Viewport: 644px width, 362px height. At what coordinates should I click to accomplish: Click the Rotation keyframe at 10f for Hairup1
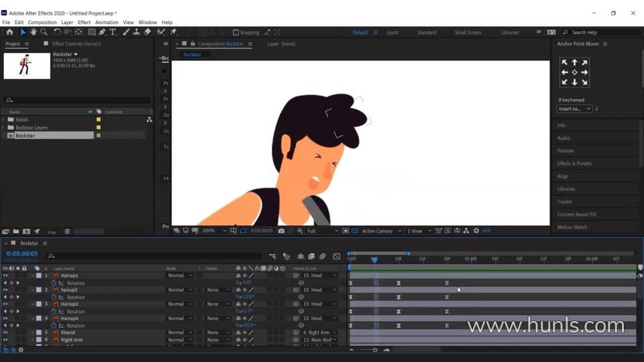[x=398, y=283]
